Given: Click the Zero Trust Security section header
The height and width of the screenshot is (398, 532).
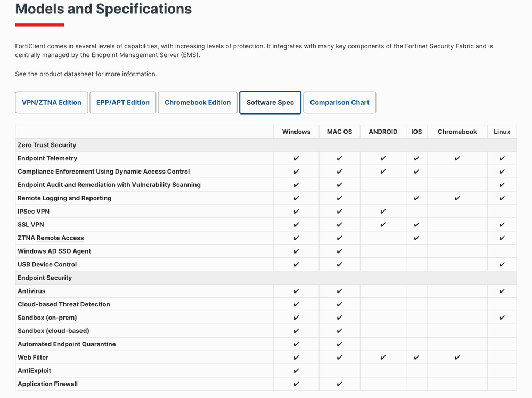Looking at the screenshot, I should 47,145.
